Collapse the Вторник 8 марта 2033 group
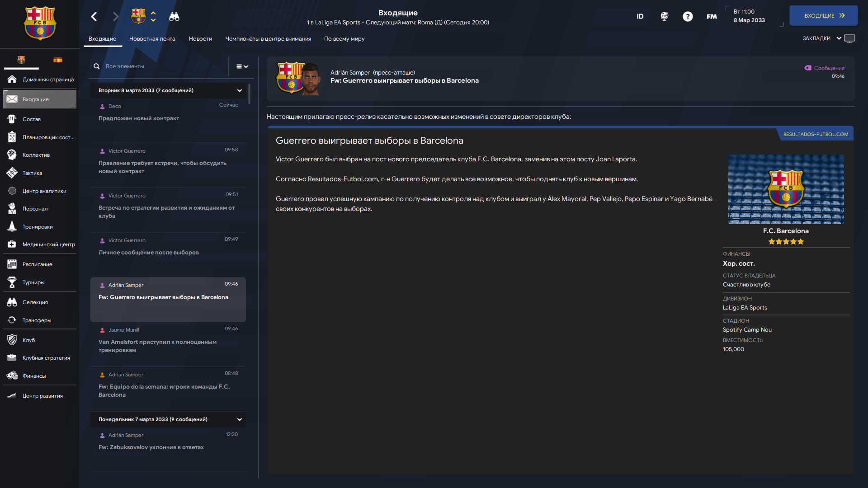Screen dimensions: 868x488 tap(239, 91)
